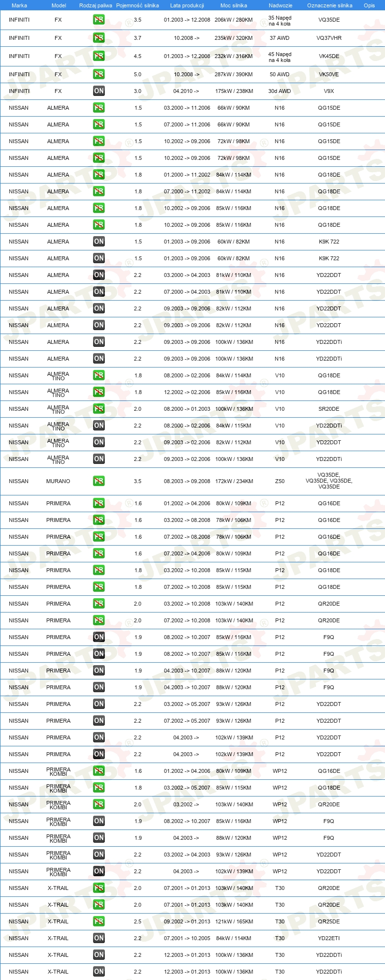This screenshot has width=385, height=980.
Task: Click the diesel ON icon for the PRIMERA KOMBI 93kW / 126KM
Action: (x=99, y=855)
